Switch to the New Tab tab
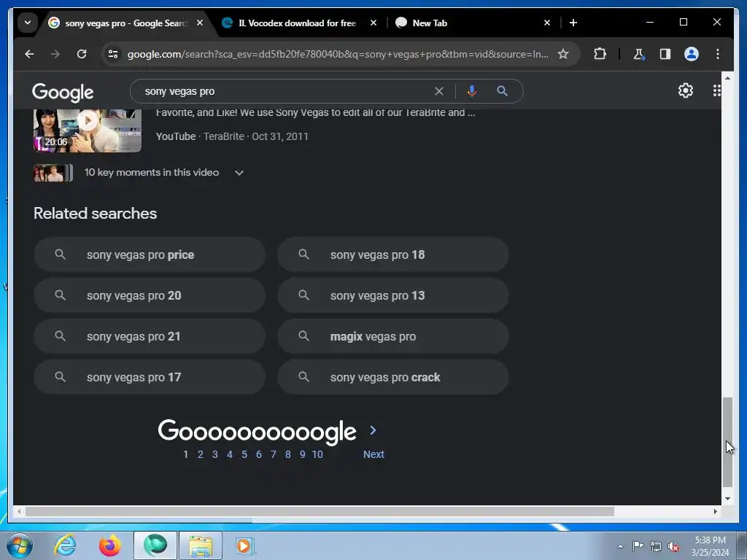 472,23
